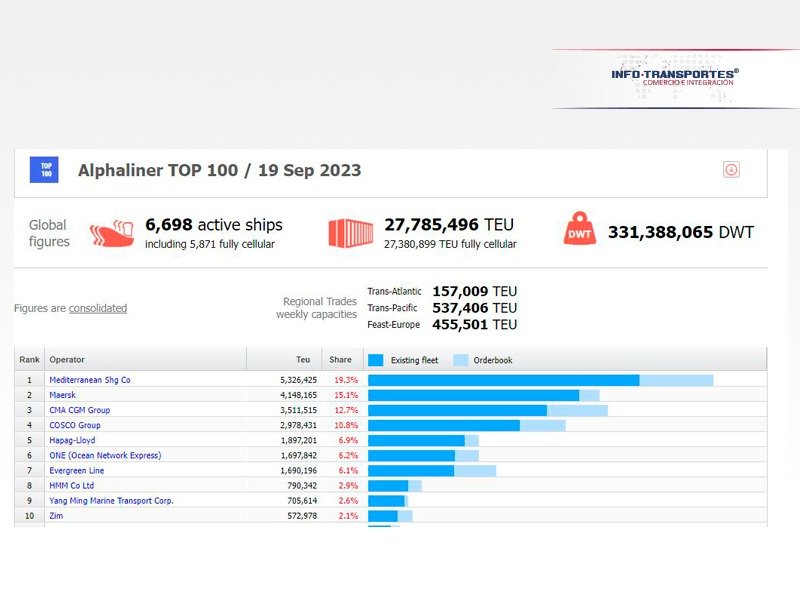Click the 12.7% share value
Image resolution: width=800 pixels, height=600 pixels.
click(x=346, y=410)
